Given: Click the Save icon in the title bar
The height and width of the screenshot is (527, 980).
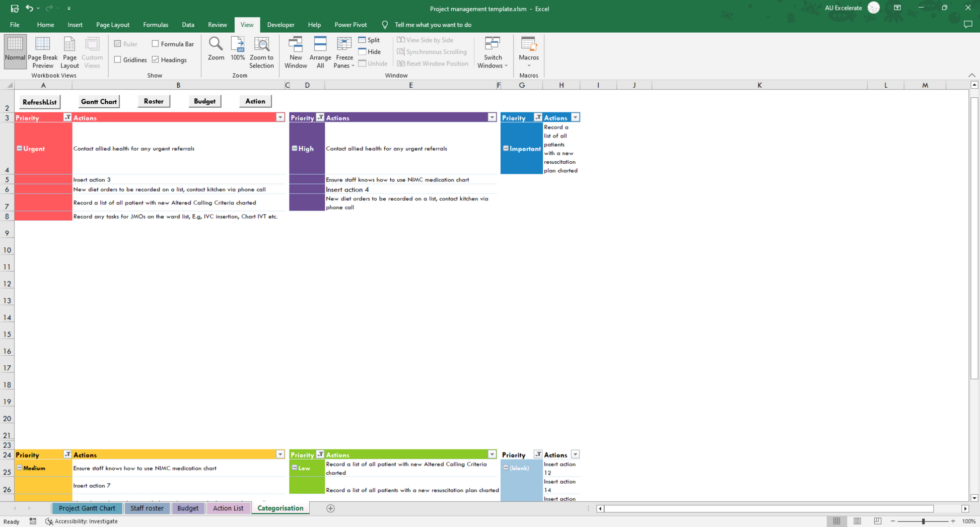Looking at the screenshot, I should tap(15, 8).
